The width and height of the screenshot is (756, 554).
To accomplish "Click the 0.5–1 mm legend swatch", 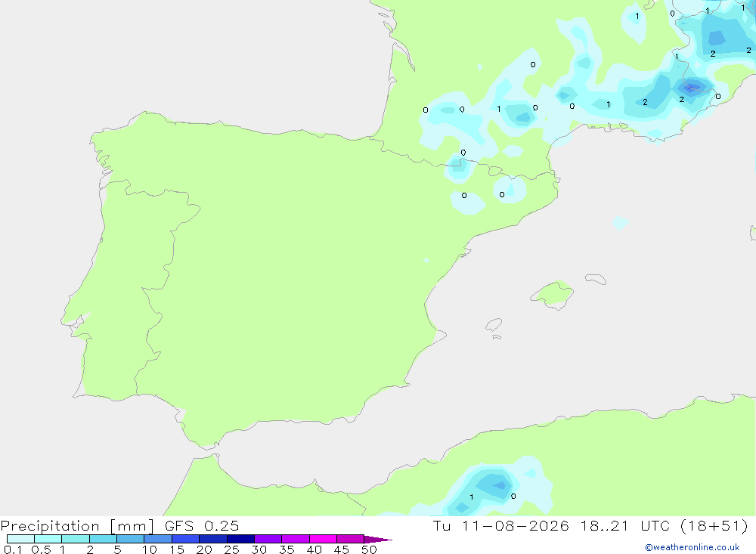I will click(x=48, y=539).
